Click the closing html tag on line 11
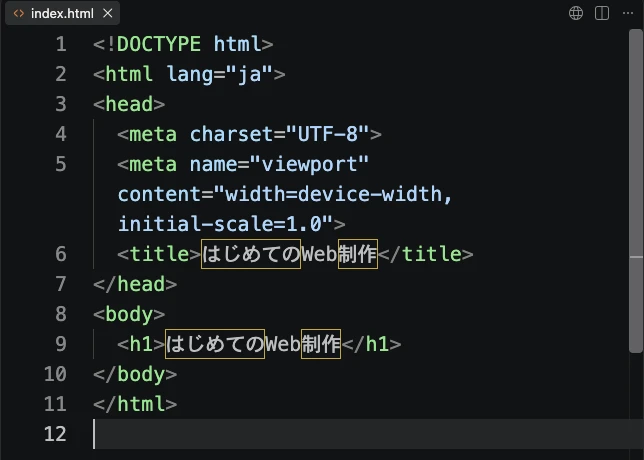This screenshot has height=460, width=644. tap(135, 404)
